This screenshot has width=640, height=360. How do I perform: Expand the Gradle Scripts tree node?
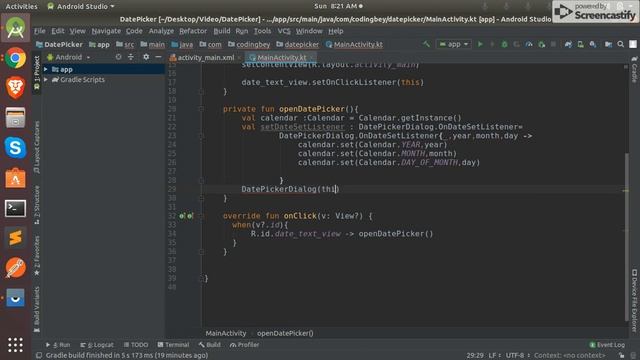coord(46,80)
